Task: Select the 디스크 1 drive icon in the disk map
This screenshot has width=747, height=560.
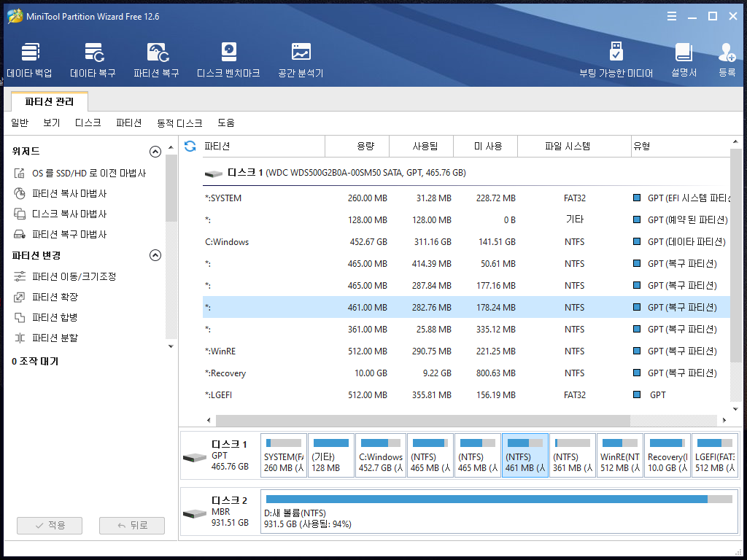Action: coord(195,458)
